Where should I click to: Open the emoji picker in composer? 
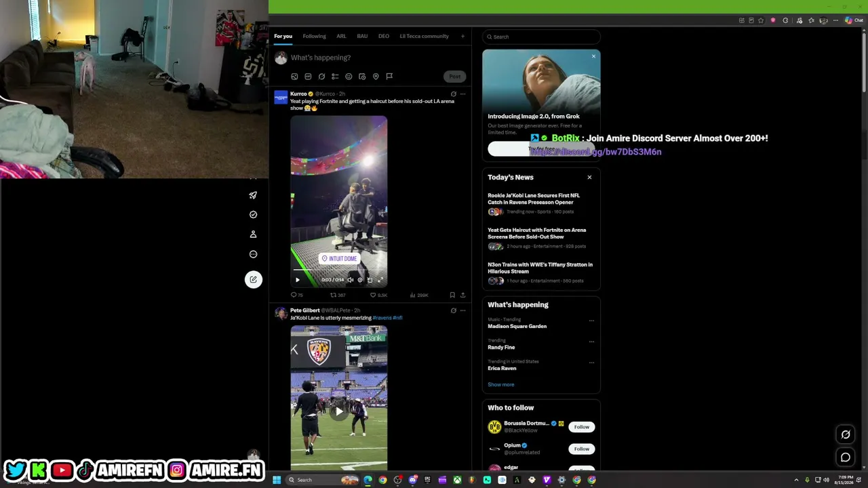tap(349, 77)
